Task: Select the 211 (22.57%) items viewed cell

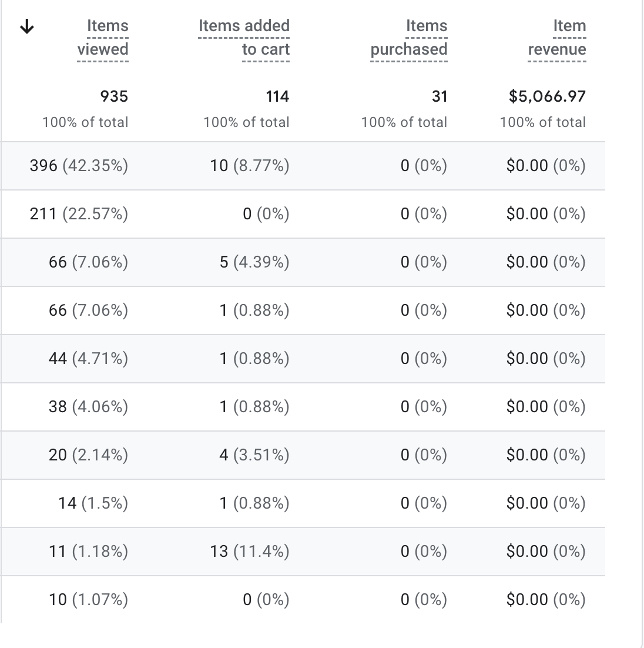Action: [79, 214]
